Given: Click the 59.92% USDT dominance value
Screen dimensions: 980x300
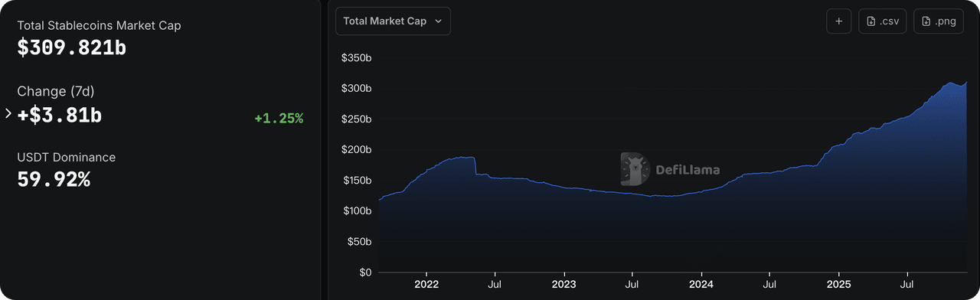Looking at the screenshot, I should [54, 180].
